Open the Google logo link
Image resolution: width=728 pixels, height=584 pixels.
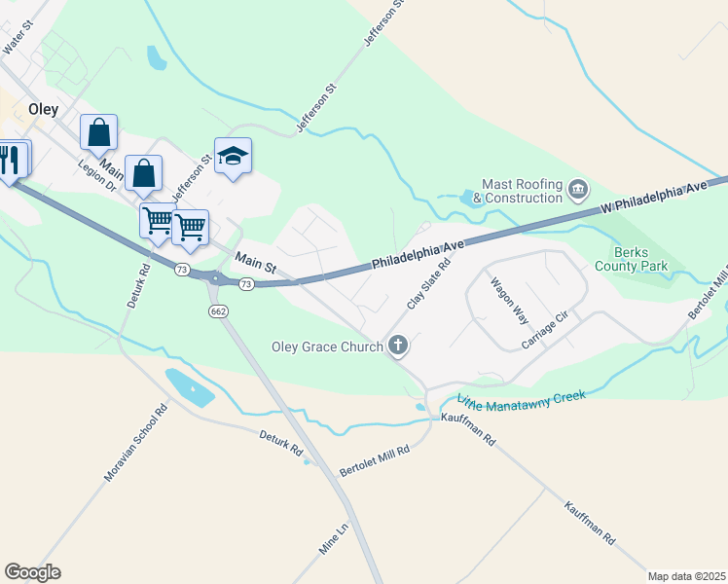coord(32,572)
